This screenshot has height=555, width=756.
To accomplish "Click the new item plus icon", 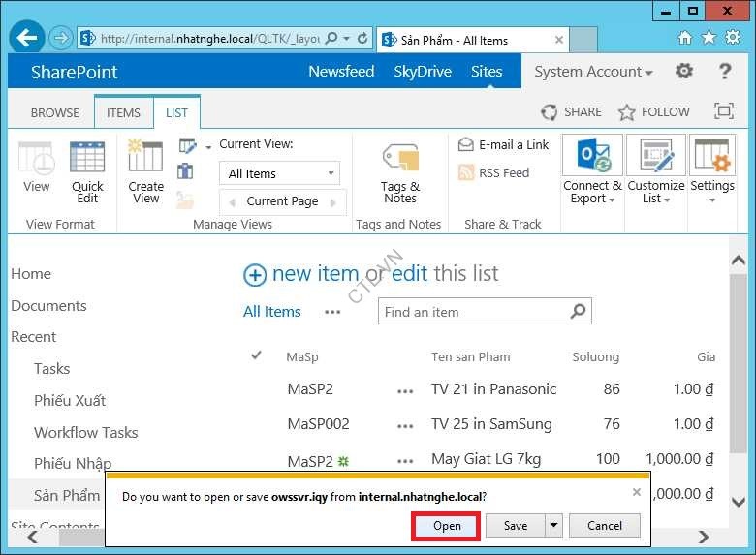I will pyautogui.click(x=255, y=276).
